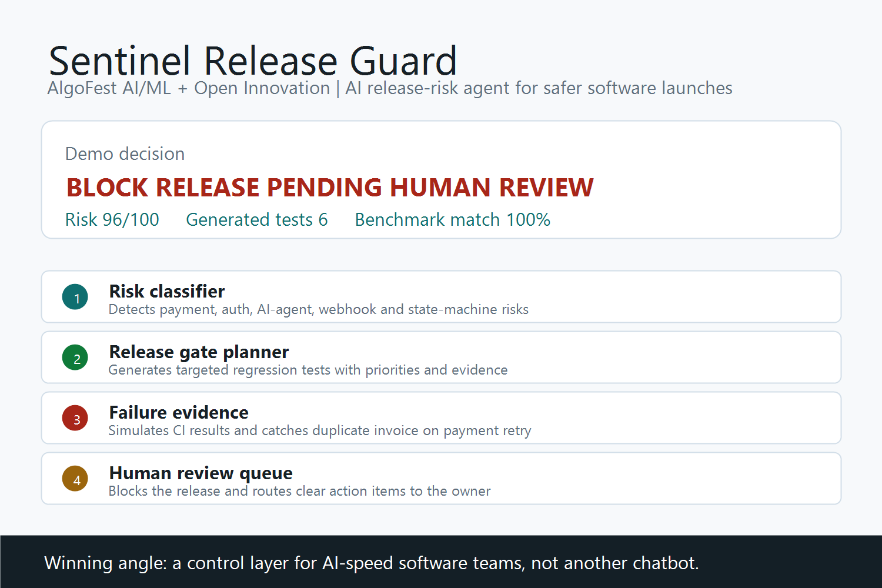Screen dimensions: 882x588
Task: Click the Sentinel Release Guard title
Action: [253, 61]
